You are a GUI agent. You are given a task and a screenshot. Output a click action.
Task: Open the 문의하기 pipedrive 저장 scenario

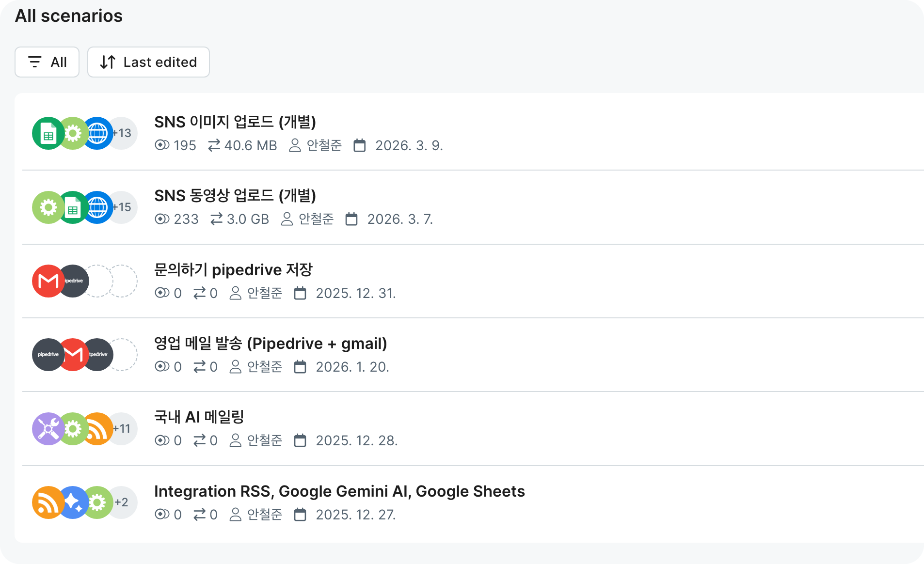[233, 270]
